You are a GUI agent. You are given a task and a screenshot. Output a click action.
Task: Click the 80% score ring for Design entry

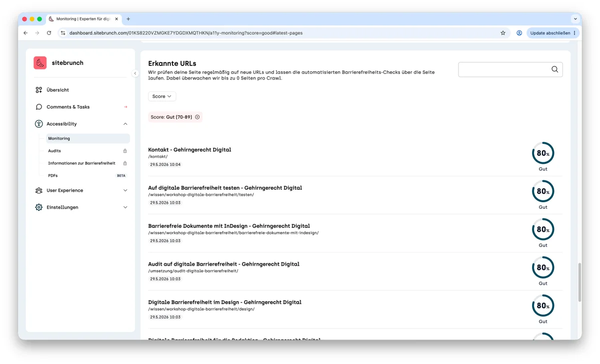click(x=543, y=306)
